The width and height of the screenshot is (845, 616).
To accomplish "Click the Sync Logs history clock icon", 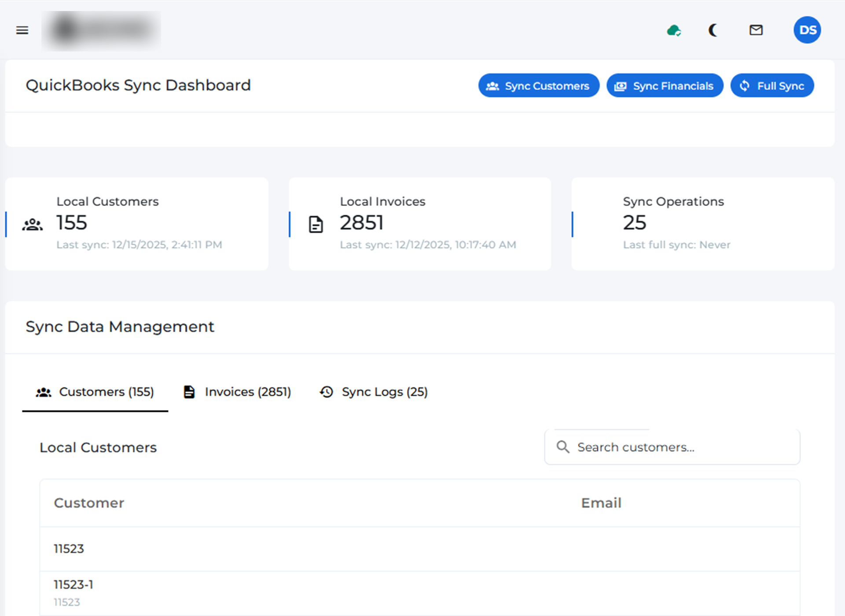I will (326, 392).
